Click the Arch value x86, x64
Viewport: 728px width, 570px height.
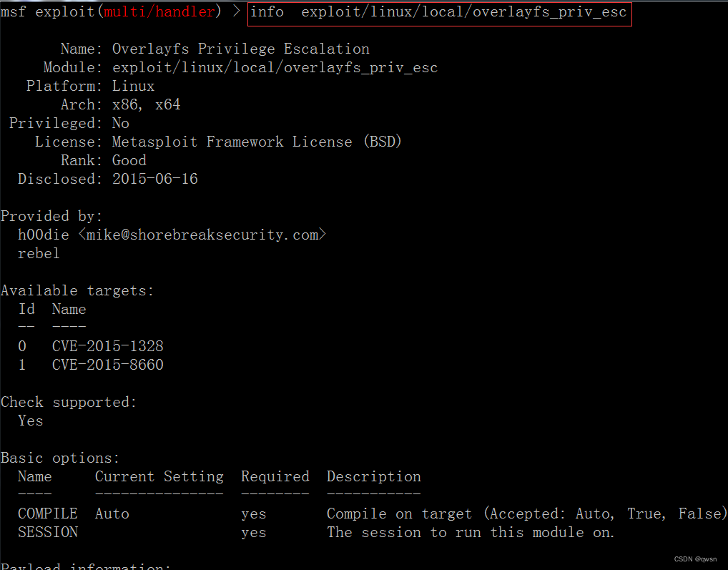click(146, 105)
